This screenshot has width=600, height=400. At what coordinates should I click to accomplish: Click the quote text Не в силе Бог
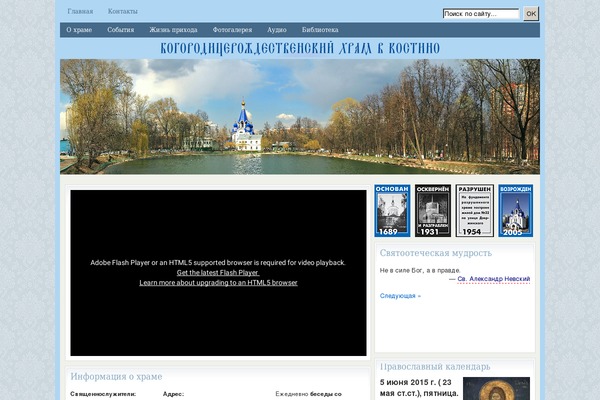click(x=420, y=270)
